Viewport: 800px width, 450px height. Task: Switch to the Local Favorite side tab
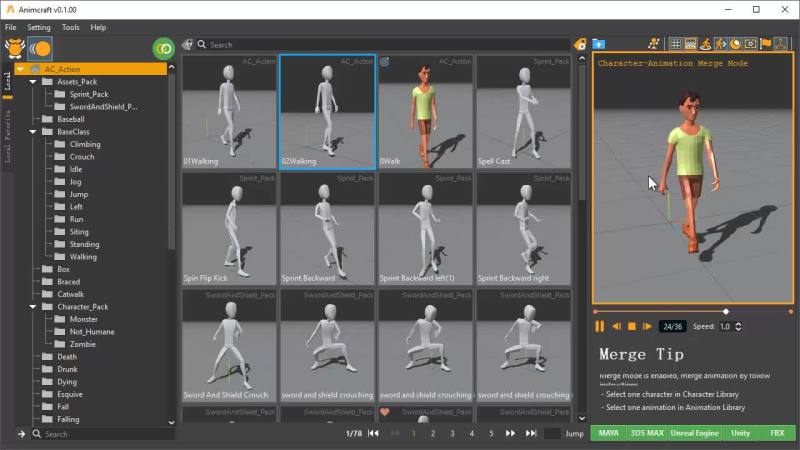point(7,137)
